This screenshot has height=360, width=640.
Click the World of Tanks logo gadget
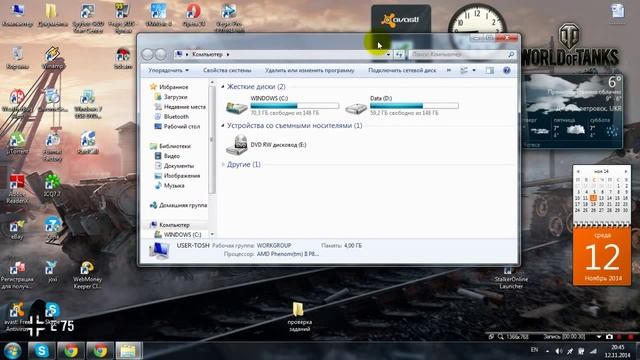(570, 45)
